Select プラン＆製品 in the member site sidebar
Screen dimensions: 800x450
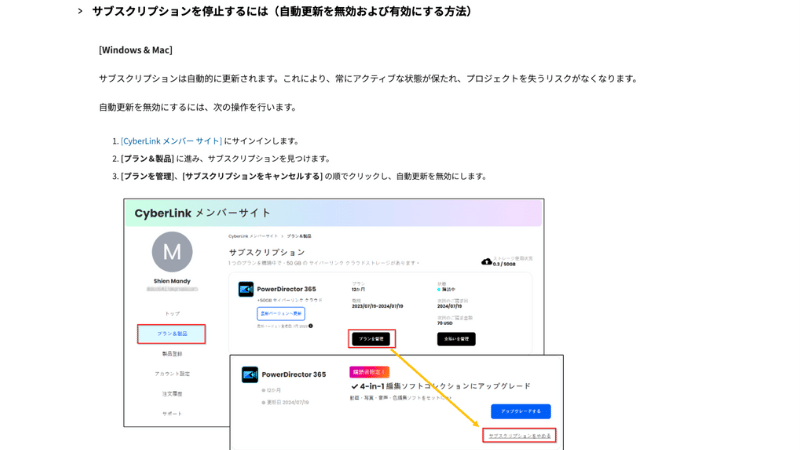coord(171,334)
